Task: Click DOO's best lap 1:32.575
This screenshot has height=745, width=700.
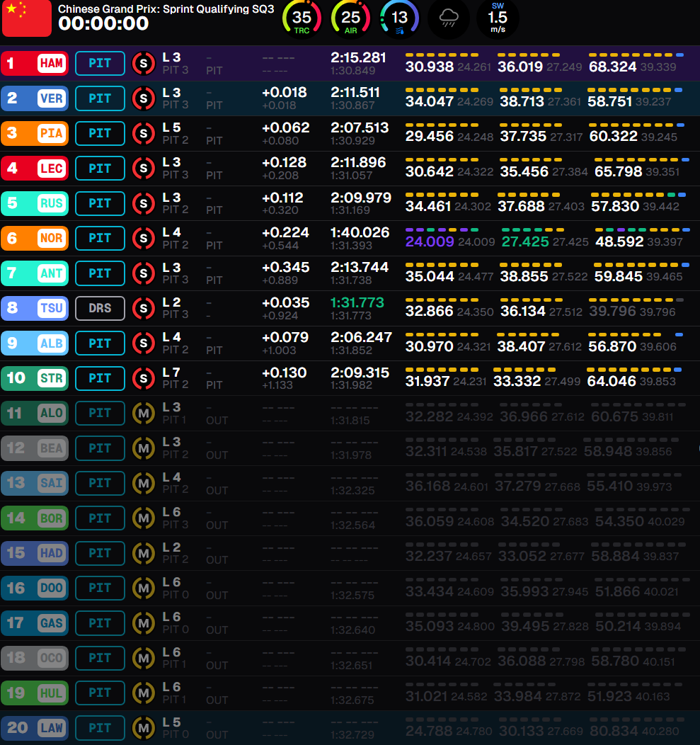Action: tap(353, 596)
